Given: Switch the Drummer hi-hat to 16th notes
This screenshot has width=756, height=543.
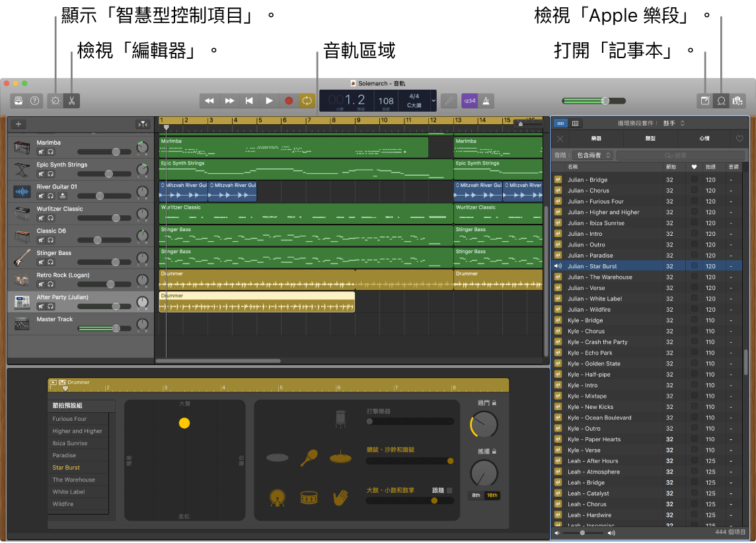Looking at the screenshot, I should [492, 495].
